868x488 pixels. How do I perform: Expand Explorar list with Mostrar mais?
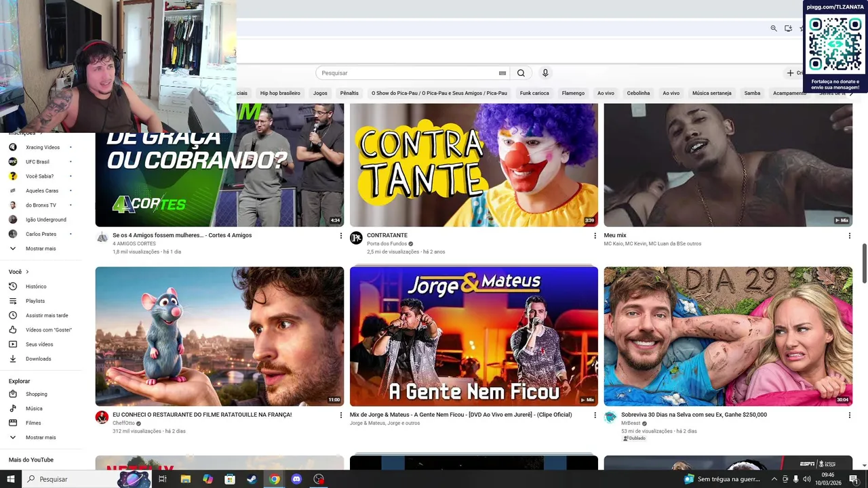[41, 437]
